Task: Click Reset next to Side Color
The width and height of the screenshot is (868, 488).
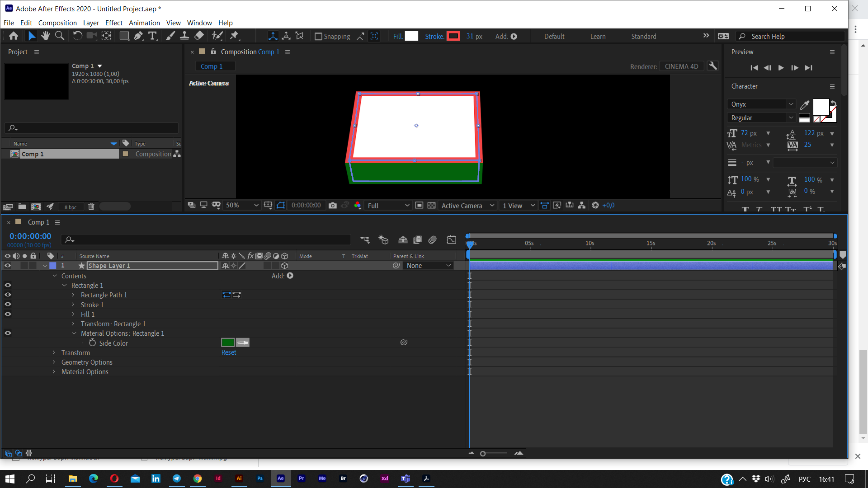Action: (x=228, y=352)
